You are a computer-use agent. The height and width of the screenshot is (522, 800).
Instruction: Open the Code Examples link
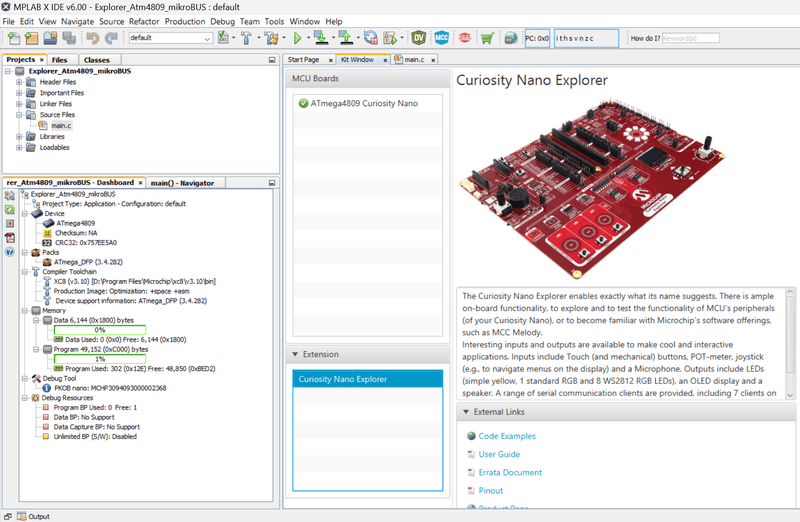(507, 436)
